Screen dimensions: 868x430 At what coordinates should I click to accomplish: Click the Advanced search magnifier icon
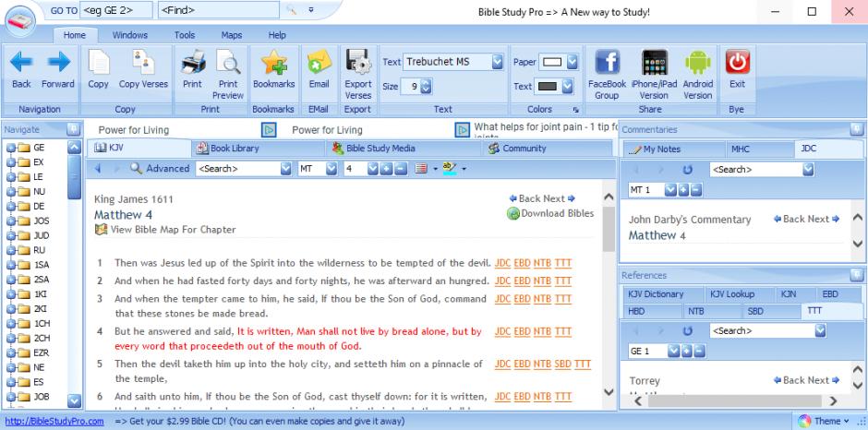point(136,168)
